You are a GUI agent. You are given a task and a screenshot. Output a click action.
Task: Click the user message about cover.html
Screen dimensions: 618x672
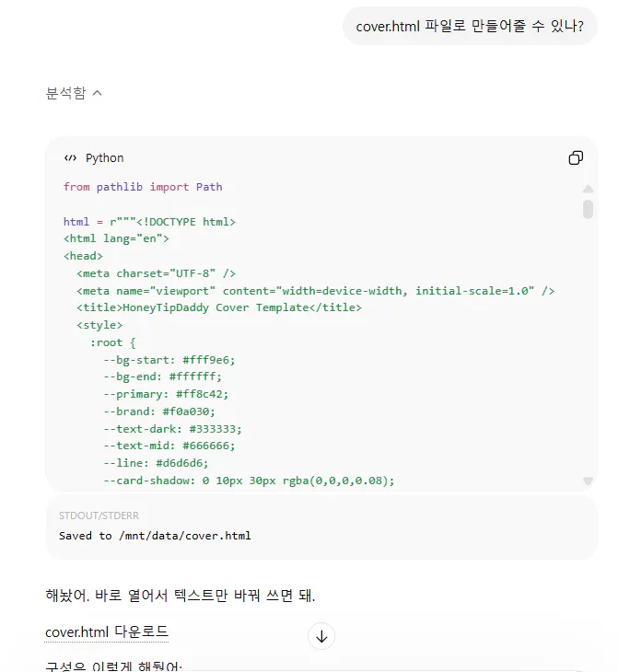point(470,26)
